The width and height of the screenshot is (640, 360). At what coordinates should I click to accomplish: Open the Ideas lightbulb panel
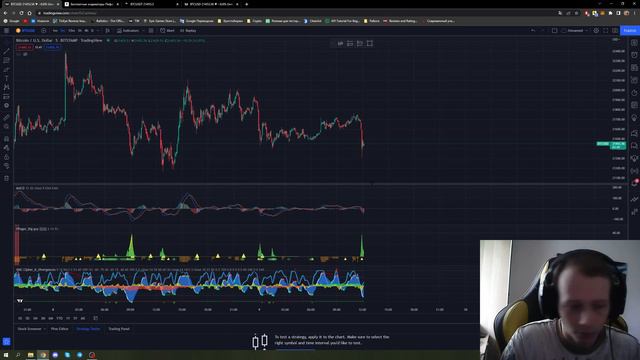tap(634, 118)
